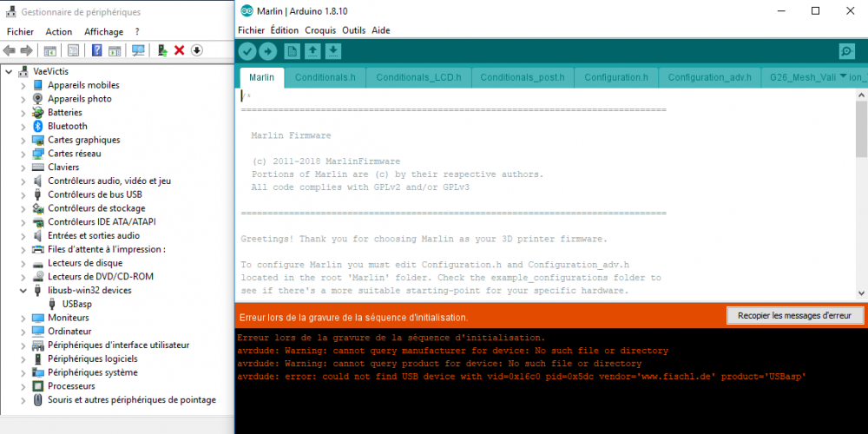Switch to the Configuration.h tab
This screenshot has width=868, height=434.
coord(616,77)
